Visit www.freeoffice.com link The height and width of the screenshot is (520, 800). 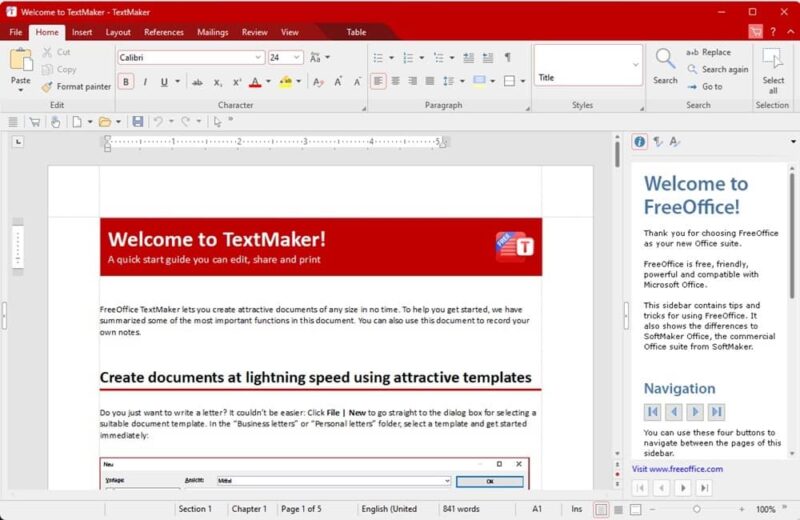[677, 469]
